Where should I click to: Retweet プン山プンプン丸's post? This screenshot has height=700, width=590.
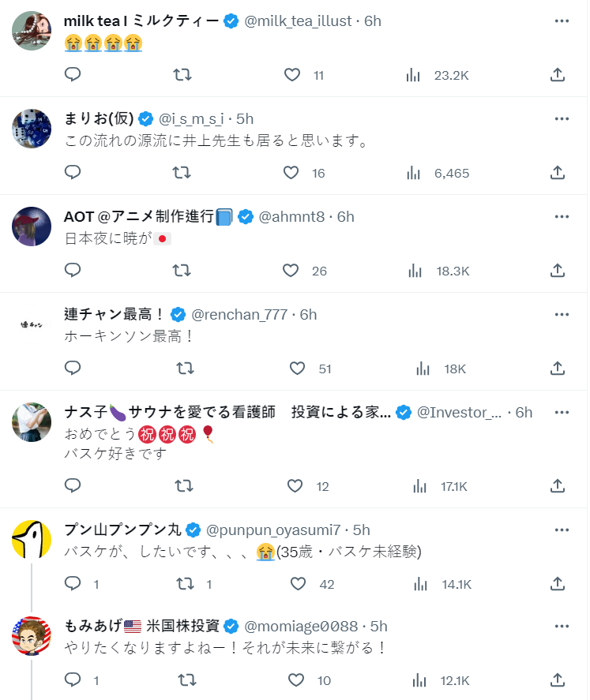(x=186, y=584)
